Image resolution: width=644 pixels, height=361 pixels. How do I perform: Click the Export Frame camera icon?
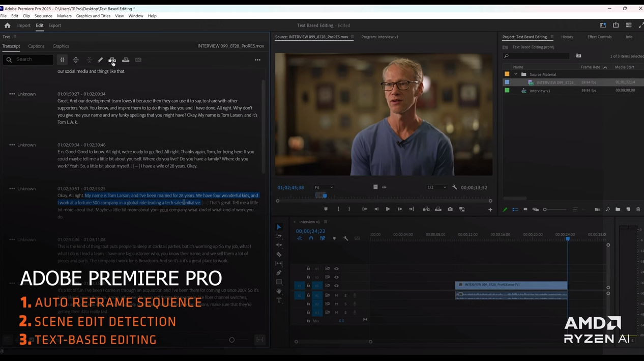450,209
